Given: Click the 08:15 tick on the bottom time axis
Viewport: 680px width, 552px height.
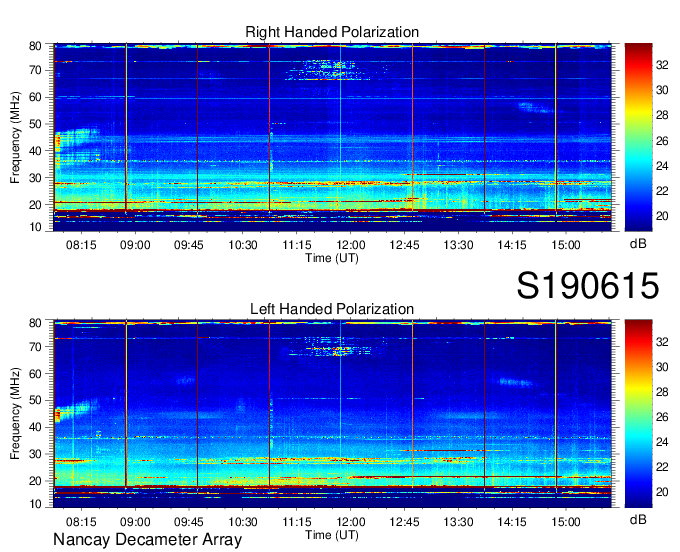Looking at the screenshot, I should (x=81, y=521).
